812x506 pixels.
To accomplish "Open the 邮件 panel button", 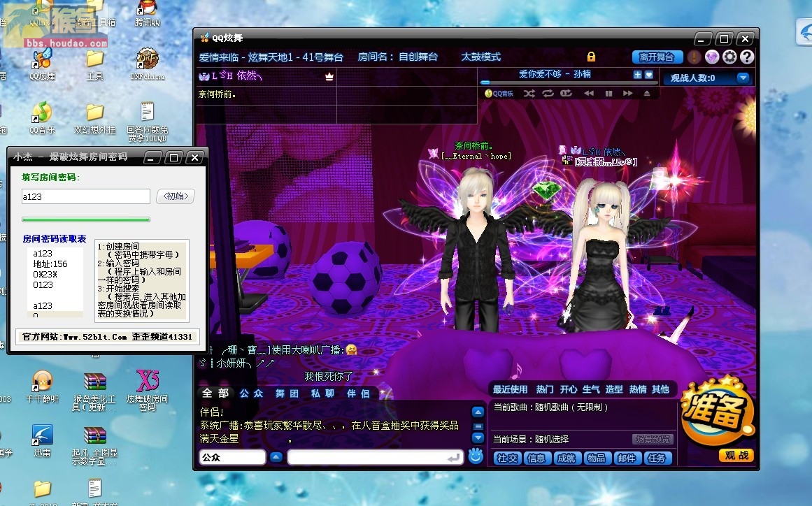I will tap(627, 458).
